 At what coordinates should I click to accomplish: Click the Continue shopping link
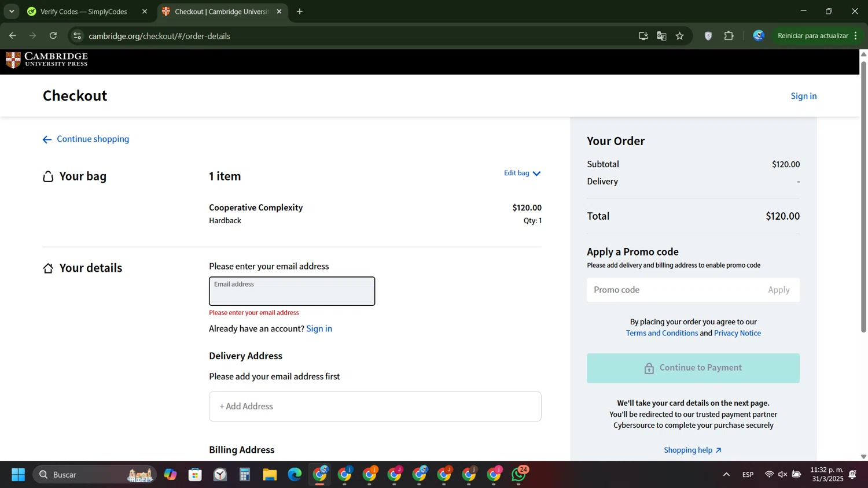(93, 139)
